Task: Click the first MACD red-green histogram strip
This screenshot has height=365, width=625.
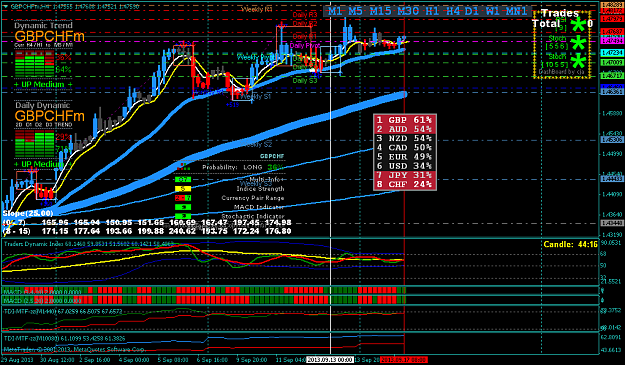Action: [204, 290]
